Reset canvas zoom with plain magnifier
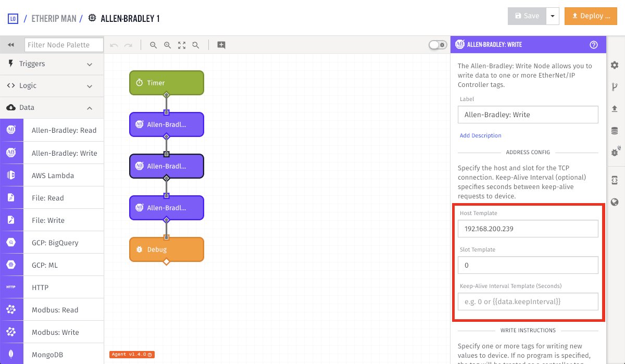This screenshot has width=625, height=364. point(196,45)
